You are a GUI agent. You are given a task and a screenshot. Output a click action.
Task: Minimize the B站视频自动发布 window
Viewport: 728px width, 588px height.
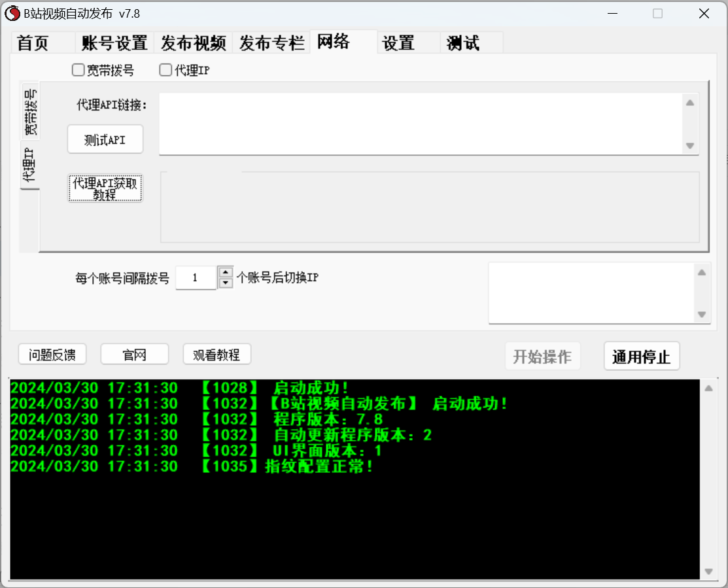pos(612,14)
